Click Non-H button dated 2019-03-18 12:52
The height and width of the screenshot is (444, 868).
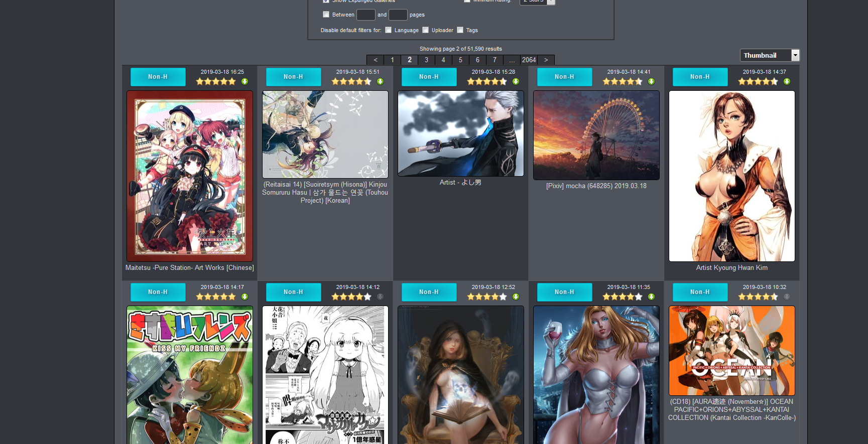pyautogui.click(x=429, y=292)
